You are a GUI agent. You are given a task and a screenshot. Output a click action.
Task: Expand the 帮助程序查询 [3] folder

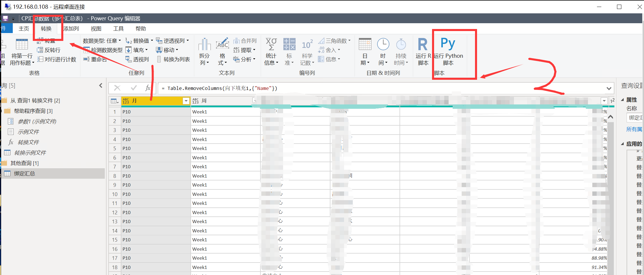[33, 111]
